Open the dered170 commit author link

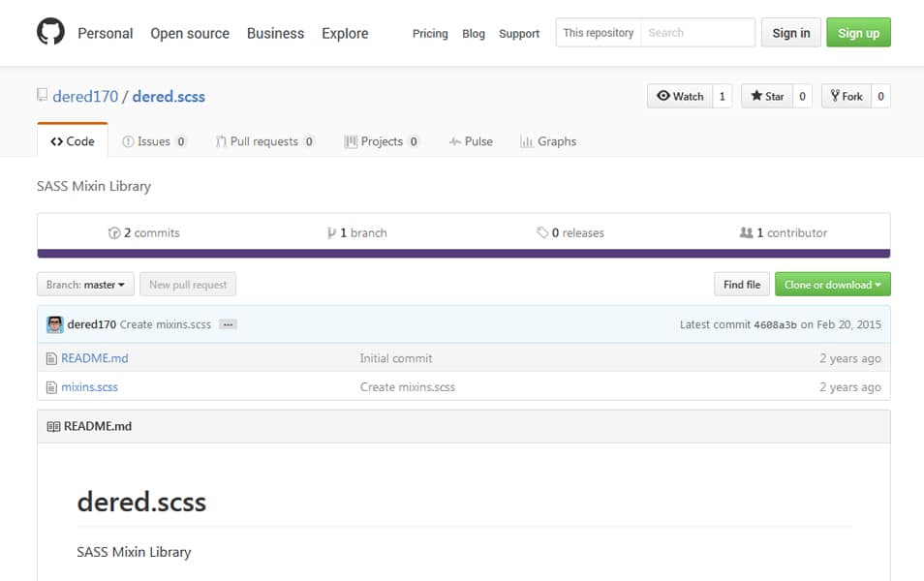(91, 324)
